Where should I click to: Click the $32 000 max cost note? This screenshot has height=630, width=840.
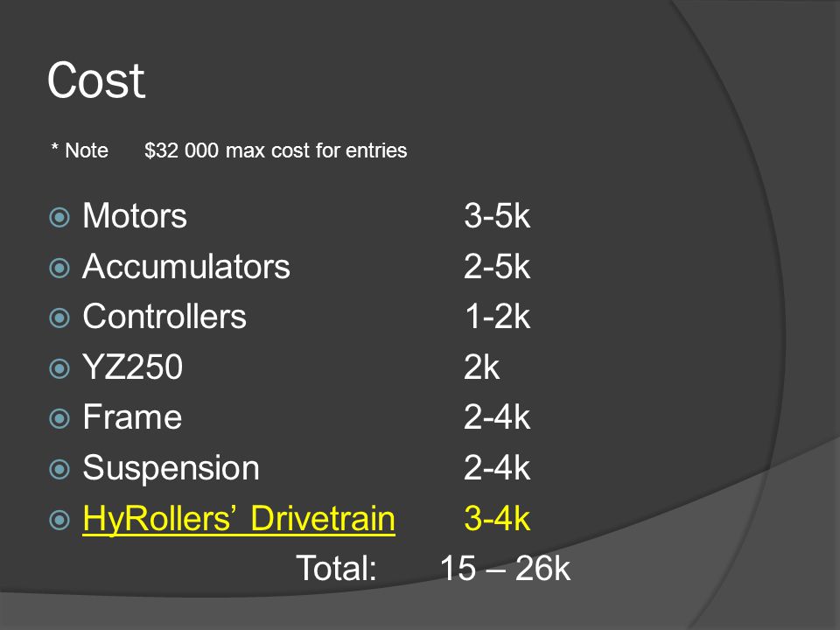(276, 150)
